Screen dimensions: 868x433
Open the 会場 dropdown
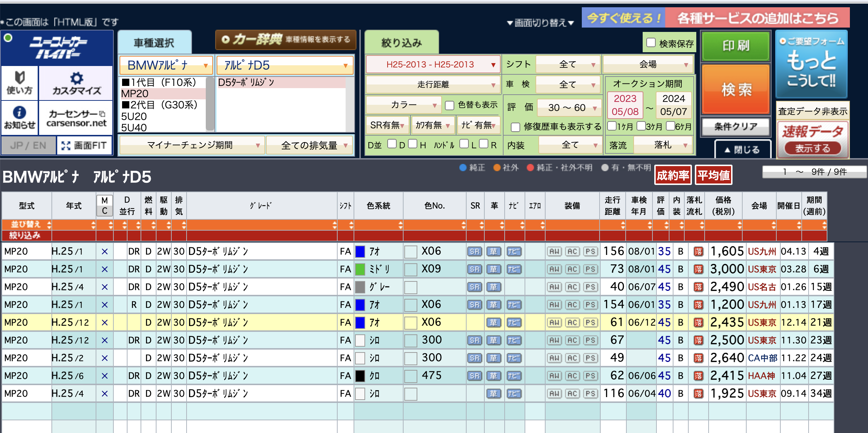point(648,65)
